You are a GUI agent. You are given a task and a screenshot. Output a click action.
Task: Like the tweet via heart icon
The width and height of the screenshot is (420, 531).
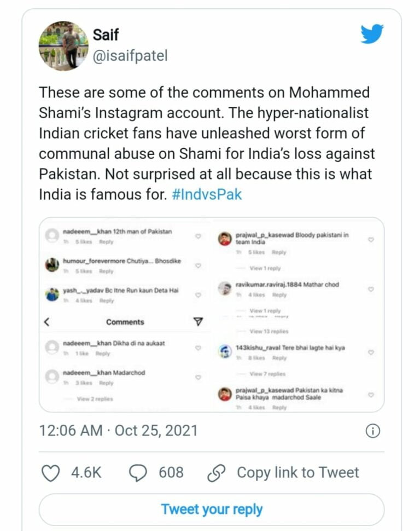[x=51, y=473]
